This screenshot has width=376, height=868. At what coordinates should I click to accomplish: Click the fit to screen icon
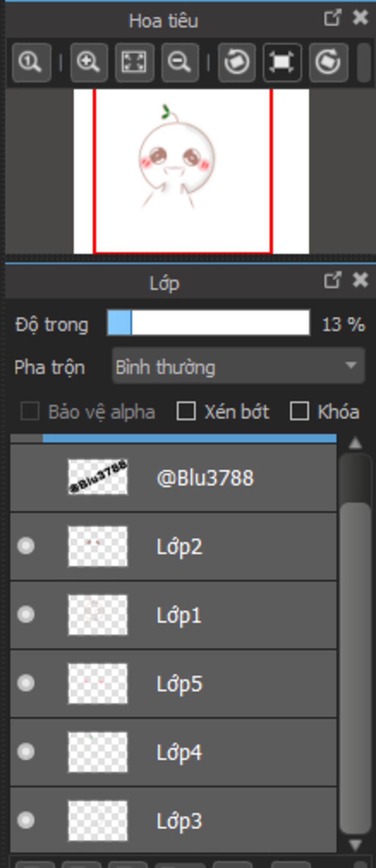[x=134, y=62]
